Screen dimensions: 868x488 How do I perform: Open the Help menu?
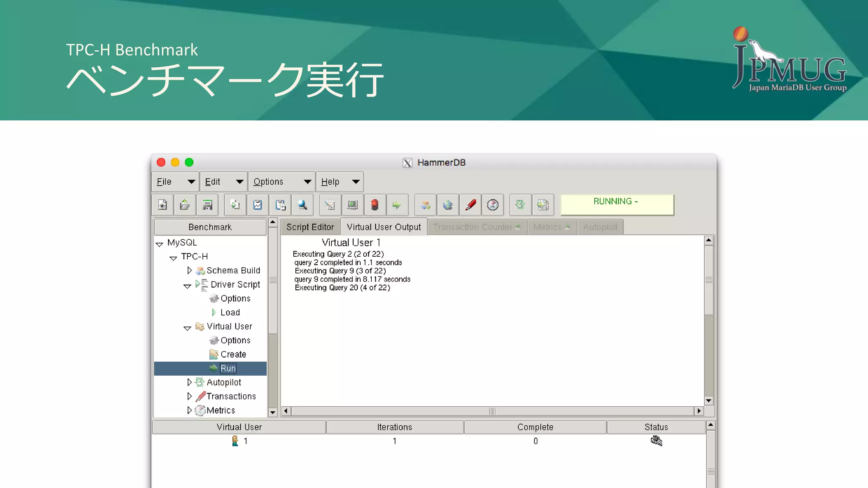click(x=340, y=182)
